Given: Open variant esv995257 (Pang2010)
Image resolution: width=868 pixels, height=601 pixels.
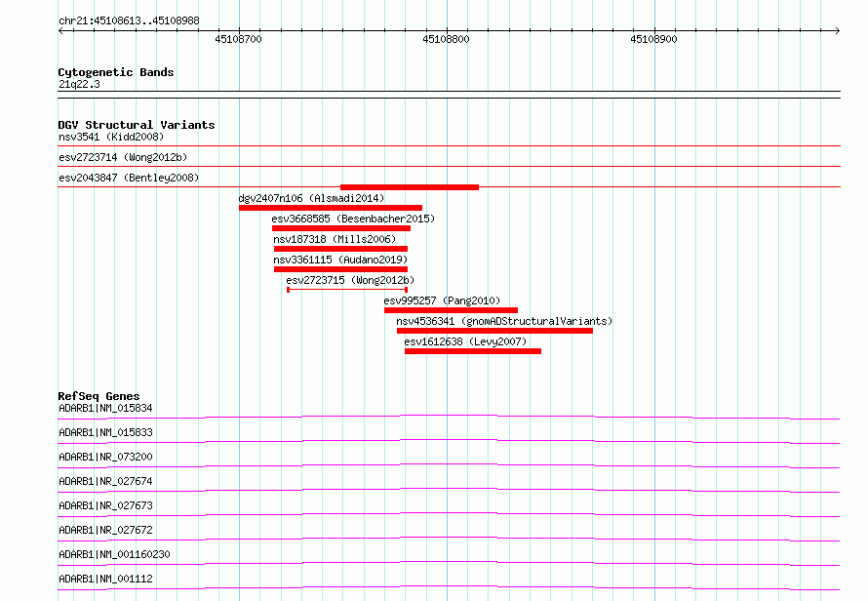Looking at the screenshot, I should pyautogui.click(x=442, y=300).
